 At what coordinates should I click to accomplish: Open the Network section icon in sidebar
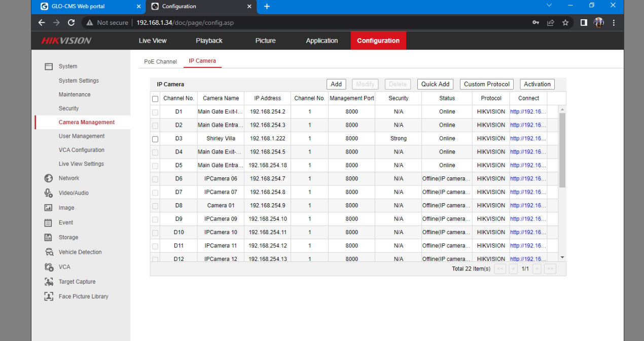click(49, 178)
